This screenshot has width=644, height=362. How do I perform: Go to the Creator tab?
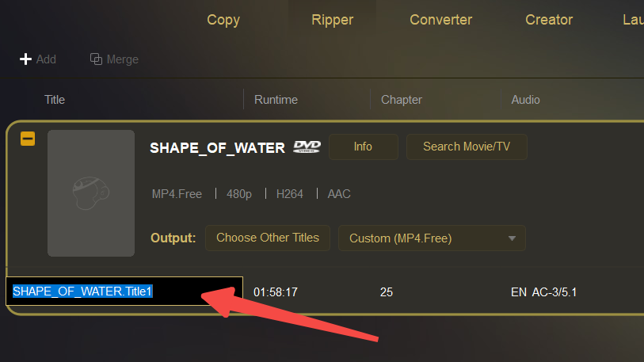(x=549, y=20)
